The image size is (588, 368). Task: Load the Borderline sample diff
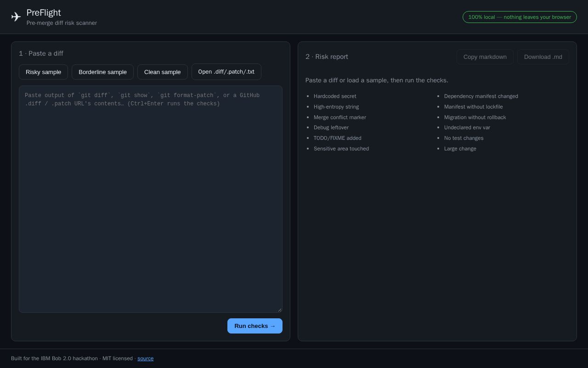click(x=102, y=72)
